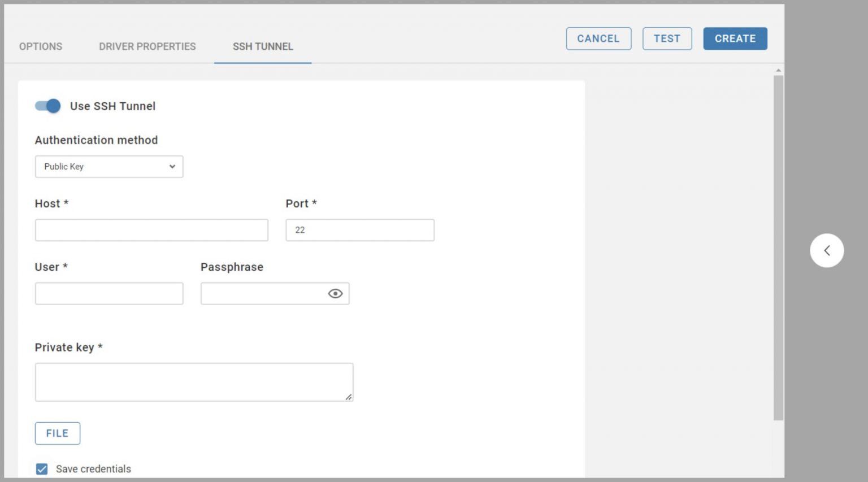Screen dimensions: 868x482
Task: Click inside the Host input field
Action: tap(151, 229)
